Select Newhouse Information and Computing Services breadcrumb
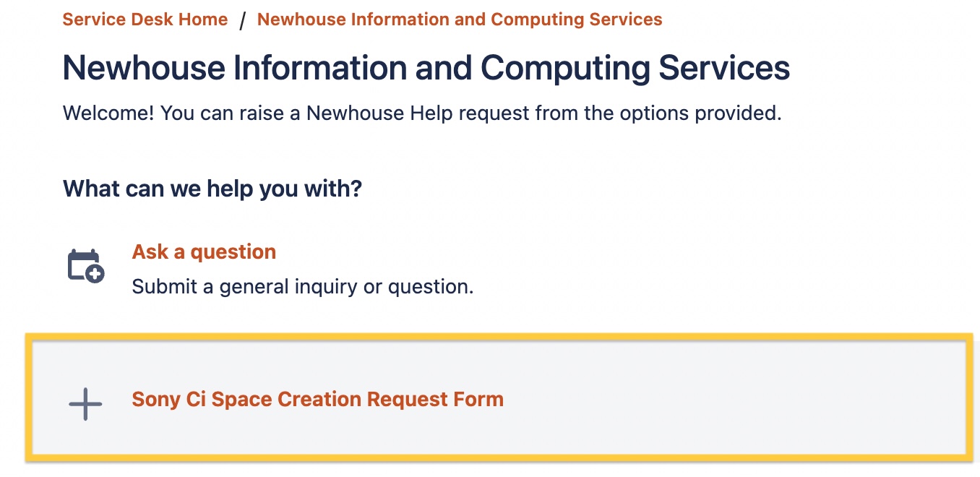This screenshot has width=980, height=477. 460,20
